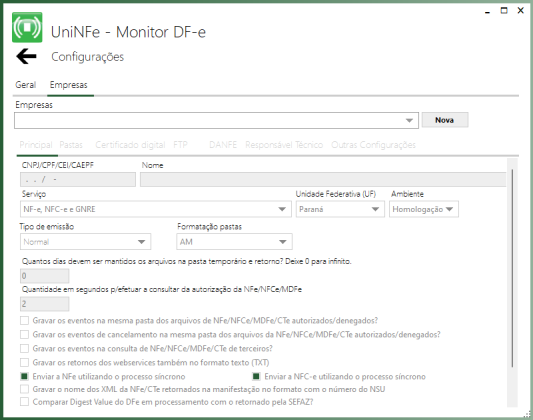The image size is (533, 420).
Task: Open the Outras Configurações sub-tab
Action: (x=374, y=145)
